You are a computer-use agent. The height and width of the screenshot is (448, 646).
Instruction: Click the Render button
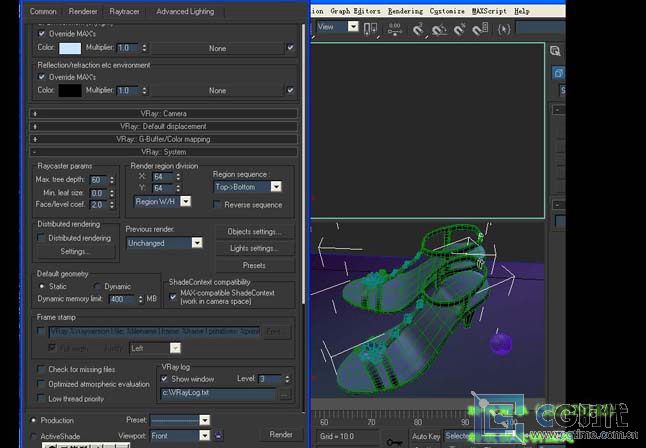tap(279, 434)
